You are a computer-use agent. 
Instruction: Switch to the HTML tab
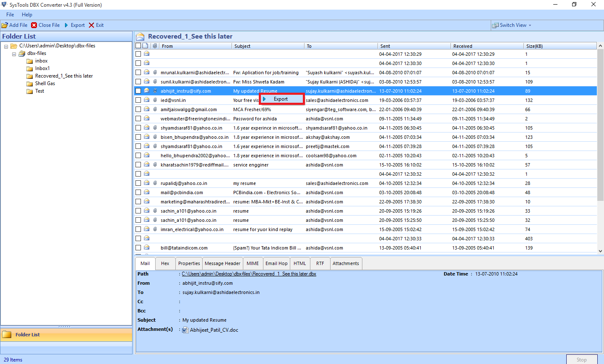[300, 263]
